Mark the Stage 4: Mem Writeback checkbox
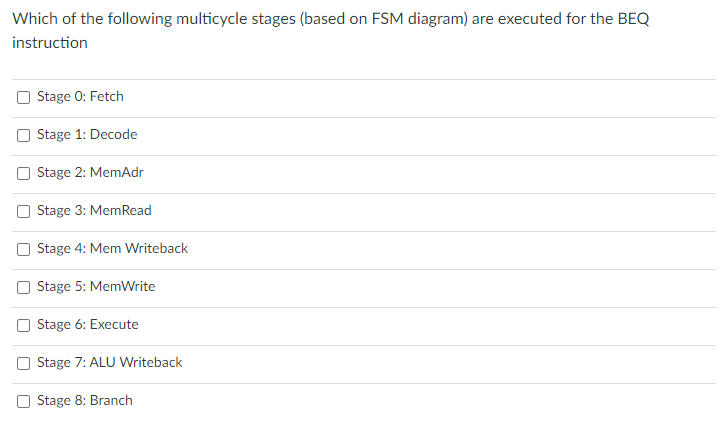The width and height of the screenshot is (728, 426). [23, 249]
